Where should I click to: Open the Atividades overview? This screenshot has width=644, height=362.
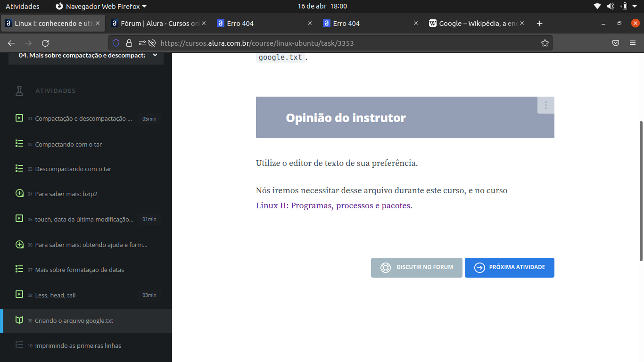pyautogui.click(x=23, y=6)
